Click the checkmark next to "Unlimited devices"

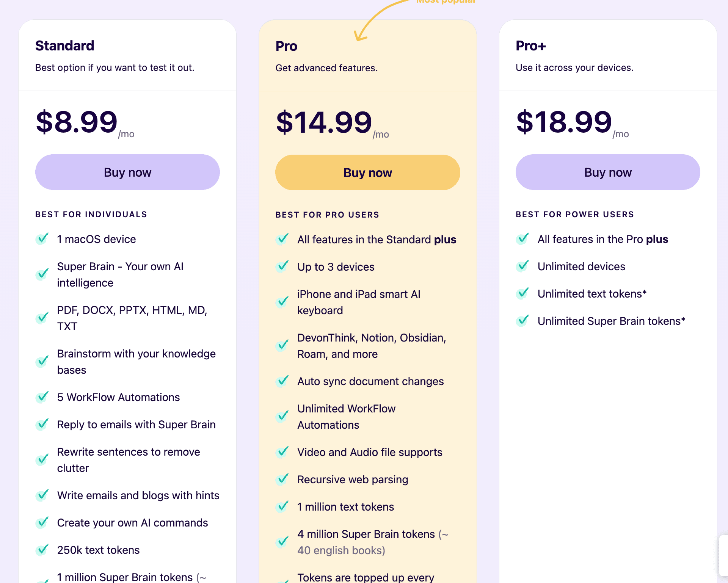coord(522,266)
